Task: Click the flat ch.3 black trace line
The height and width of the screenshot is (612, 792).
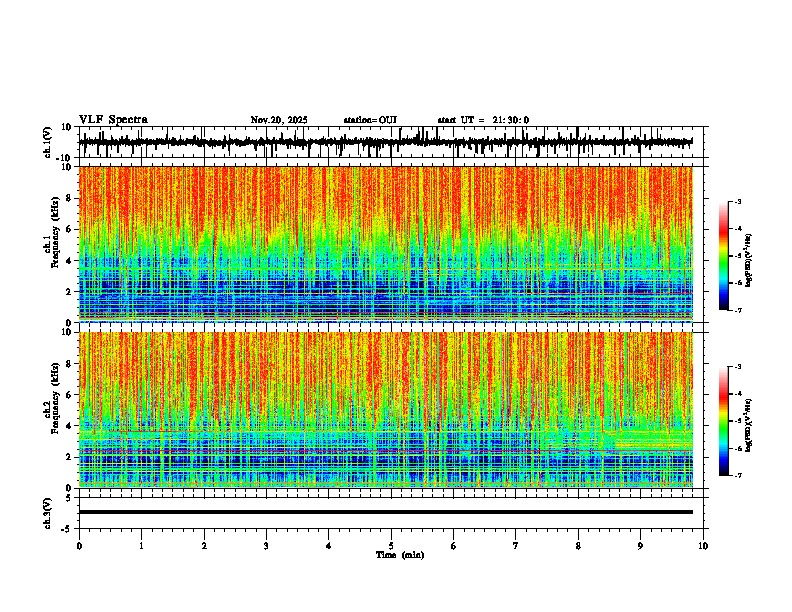Action: point(386,512)
